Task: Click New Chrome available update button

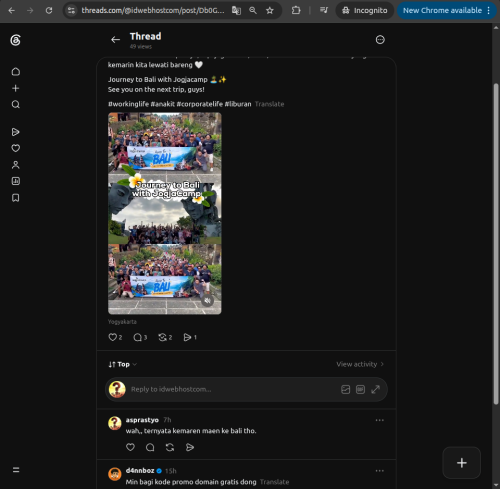Action: point(447,11)
